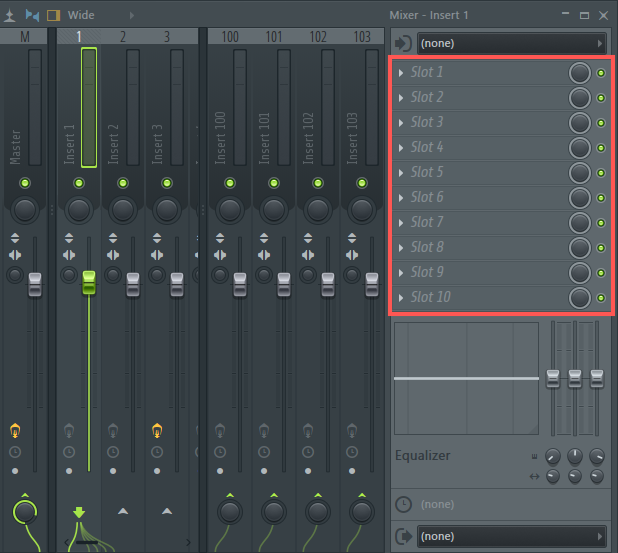Select mixer track 3 header
Image resolution: width=618 pixels, height=553 pixels.
tap(167, 37)
